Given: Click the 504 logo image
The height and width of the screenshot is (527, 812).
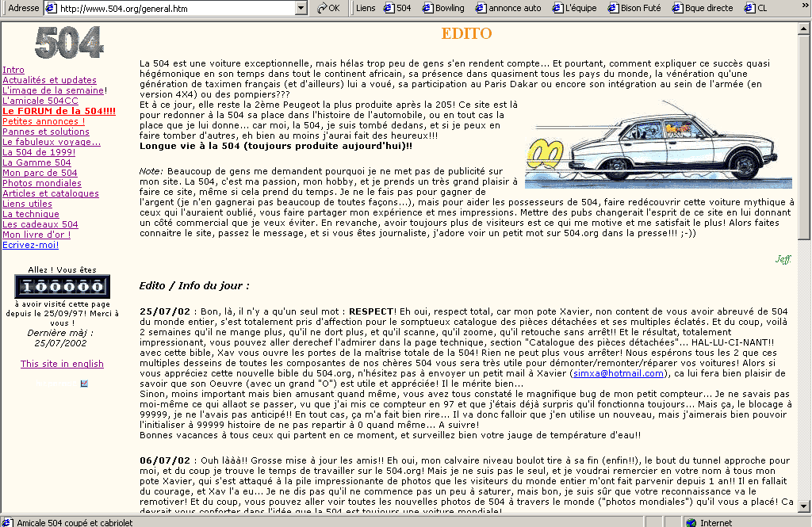Looking at the screenshot, I should click(68, 43).
